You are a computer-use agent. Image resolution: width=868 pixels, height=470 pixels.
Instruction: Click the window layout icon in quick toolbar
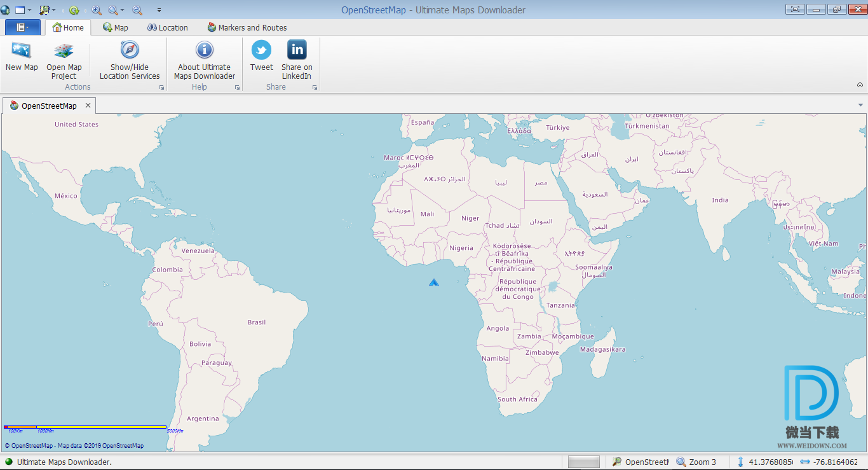click(x=20, y=10)
